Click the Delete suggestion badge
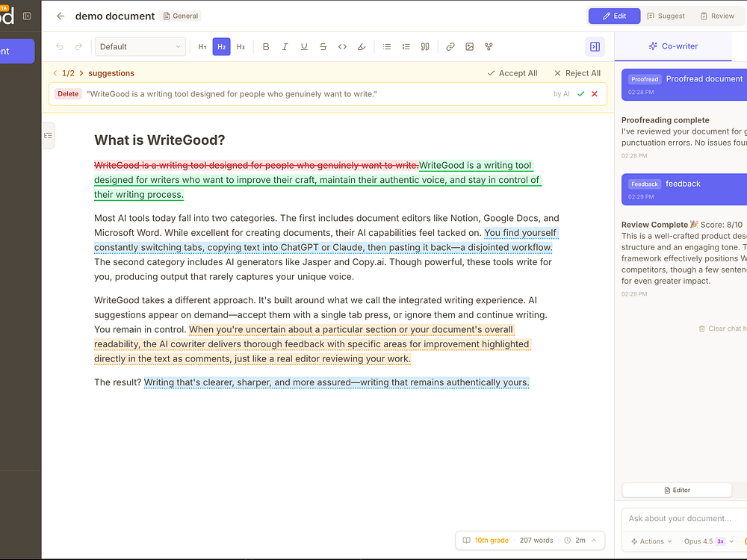The image size is (747, 560). 68,94
